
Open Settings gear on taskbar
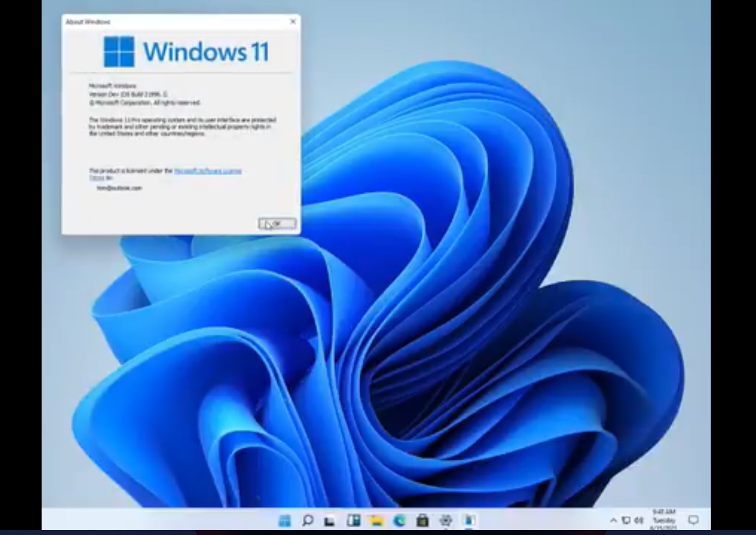[446, 520]
